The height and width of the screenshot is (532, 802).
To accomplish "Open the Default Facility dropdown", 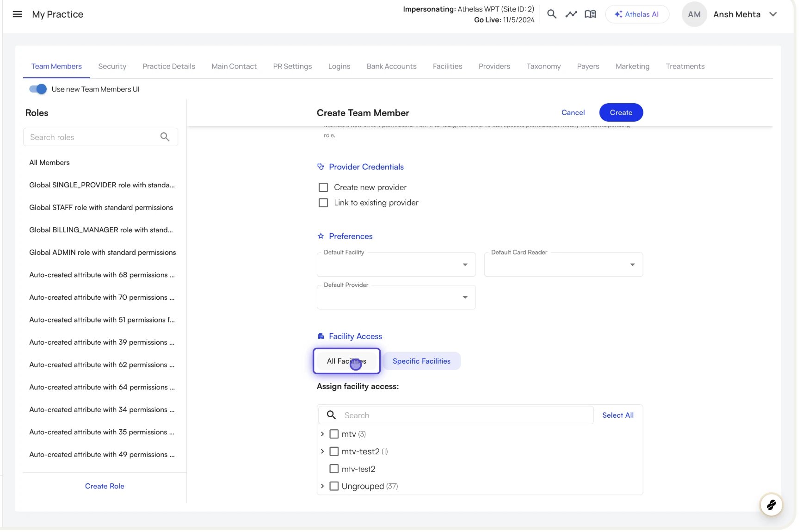I will tap(396, 265).
